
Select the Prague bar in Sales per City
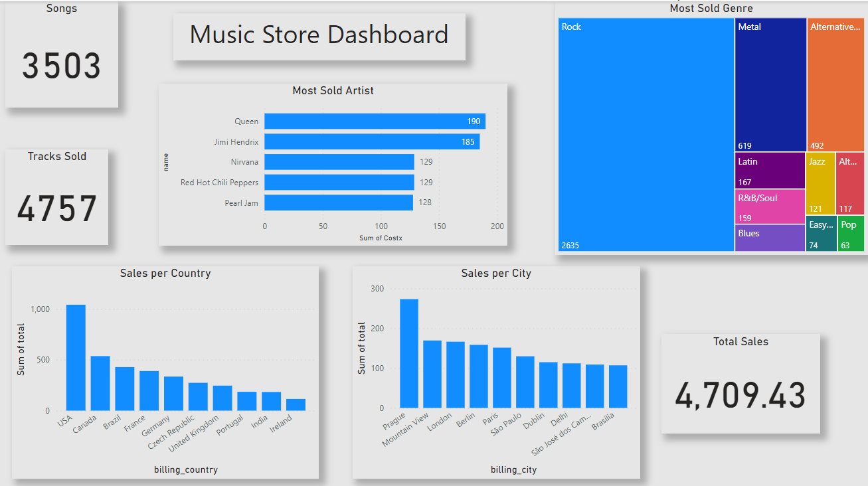409,353
